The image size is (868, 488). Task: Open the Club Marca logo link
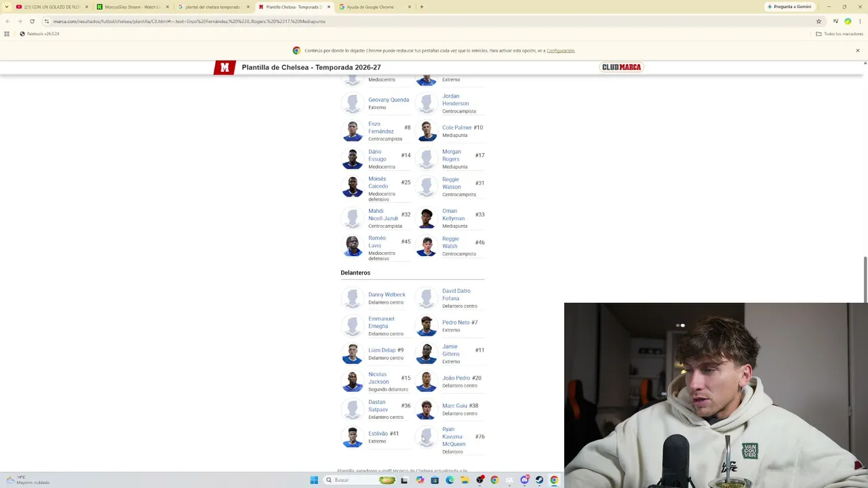pos(621,67)
